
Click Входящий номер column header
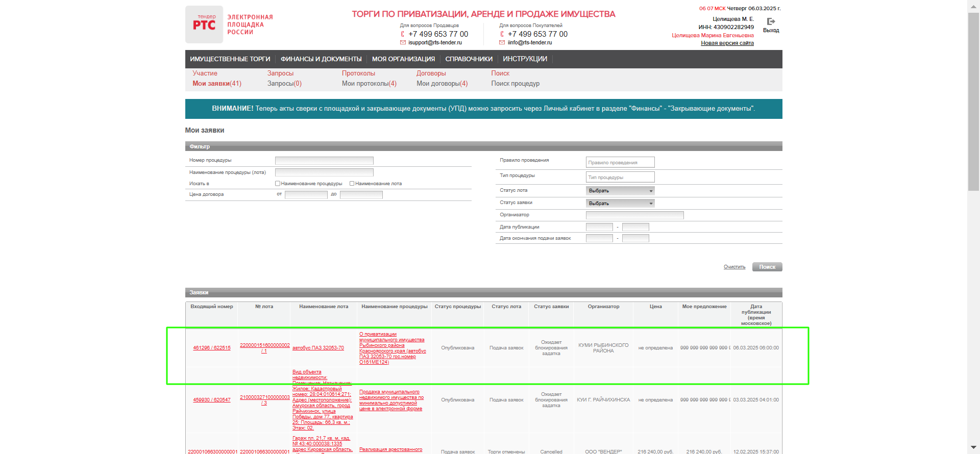[212, 307]
